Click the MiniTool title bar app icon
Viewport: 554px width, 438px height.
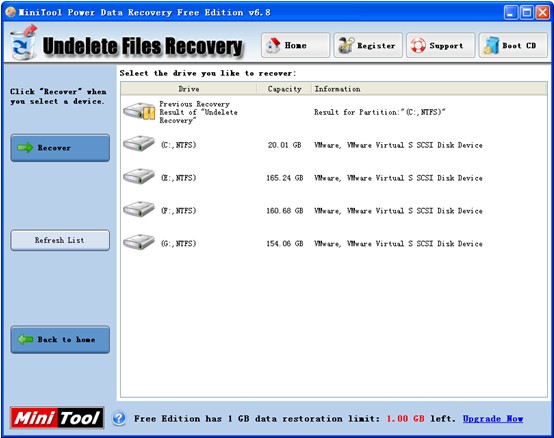coord(11,12)
